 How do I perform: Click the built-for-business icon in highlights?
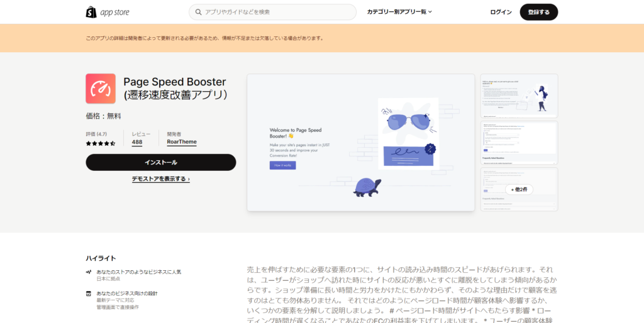[88, 293]
